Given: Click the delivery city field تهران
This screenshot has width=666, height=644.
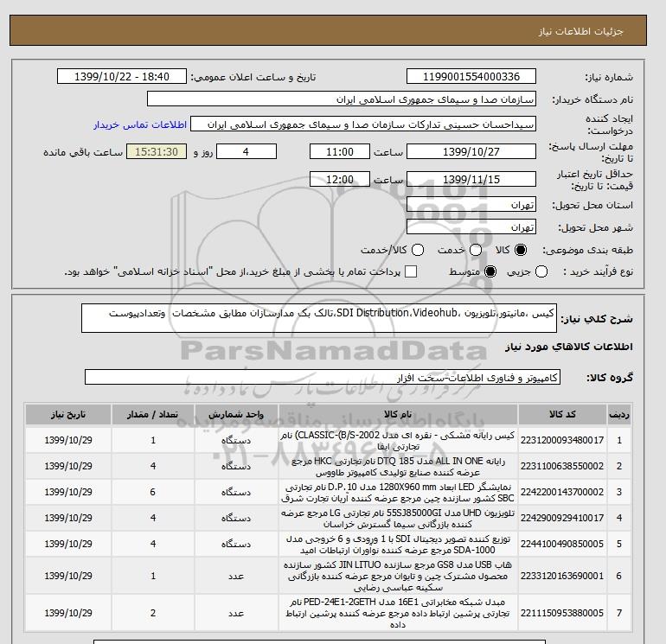Looking at the screenshot, I should [471, 227].
